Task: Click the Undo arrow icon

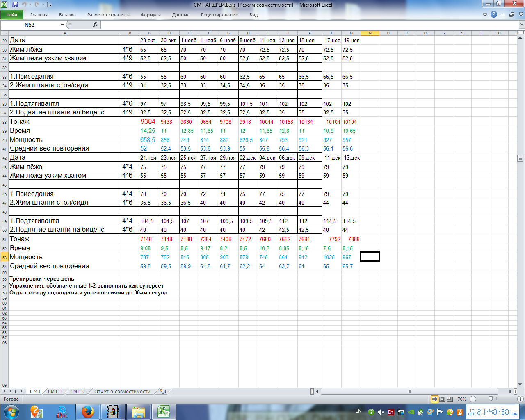Action: tap(24, 5)
